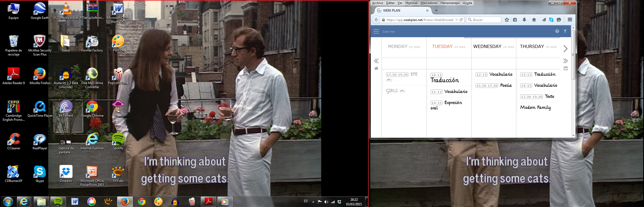Open Audacity 1.3 Beta desktop shortcut
The image size is (644, 207).
[66, 78]
